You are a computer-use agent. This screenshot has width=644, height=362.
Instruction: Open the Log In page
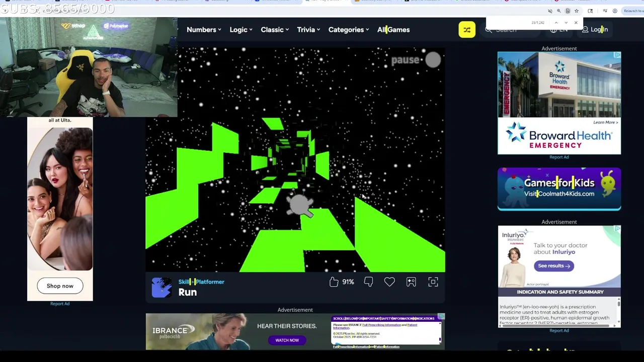pos(595,30)
